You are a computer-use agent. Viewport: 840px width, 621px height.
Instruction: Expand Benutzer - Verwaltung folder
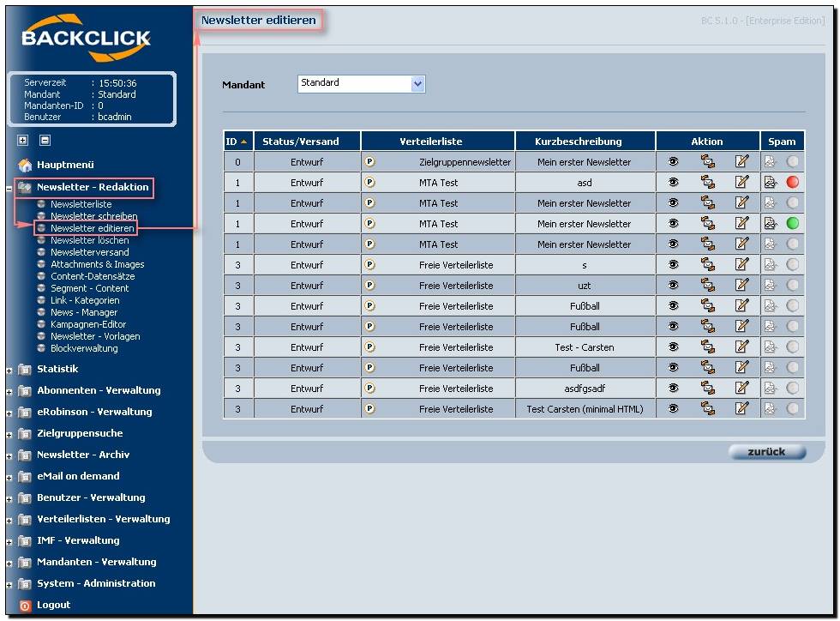9,498
